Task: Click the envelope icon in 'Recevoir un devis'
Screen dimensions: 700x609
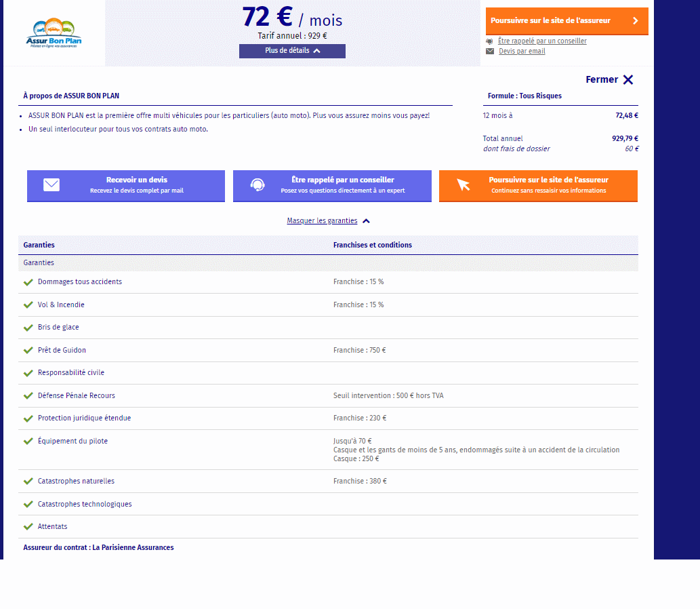Action: [x=52, y=185]
